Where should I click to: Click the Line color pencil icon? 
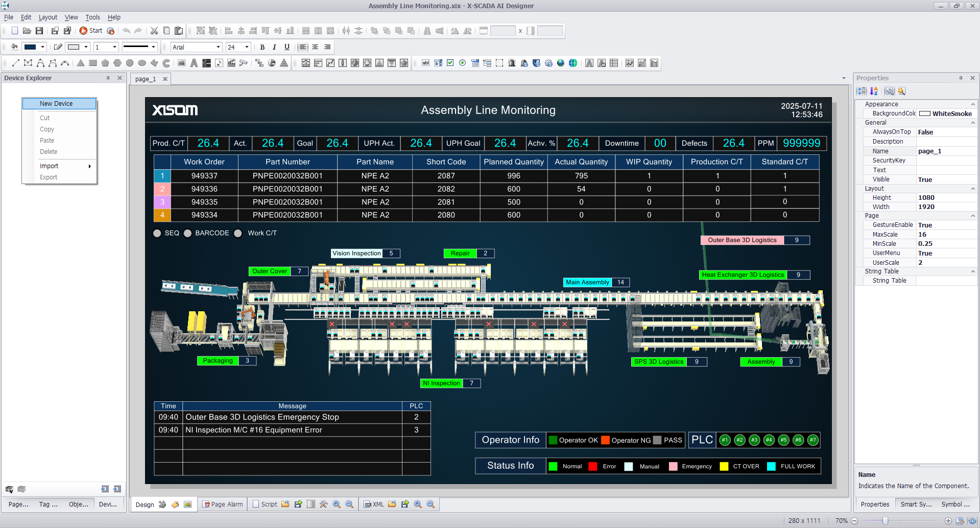point(58,47)
